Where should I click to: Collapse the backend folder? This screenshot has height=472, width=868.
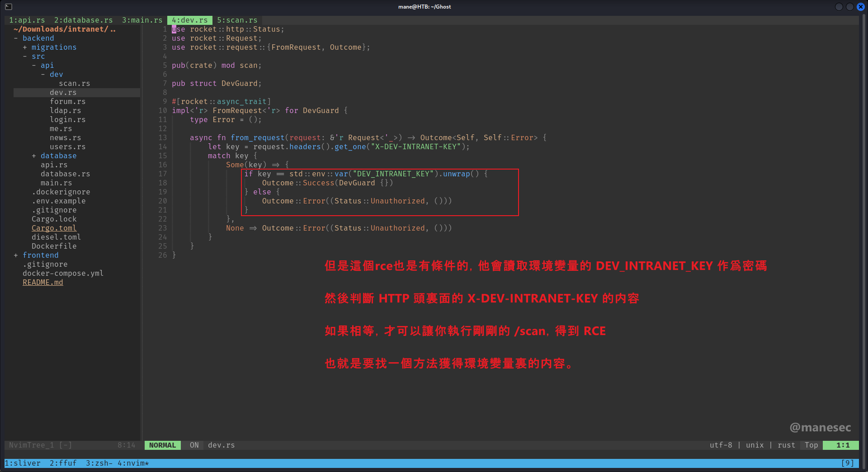coord(38,38)
